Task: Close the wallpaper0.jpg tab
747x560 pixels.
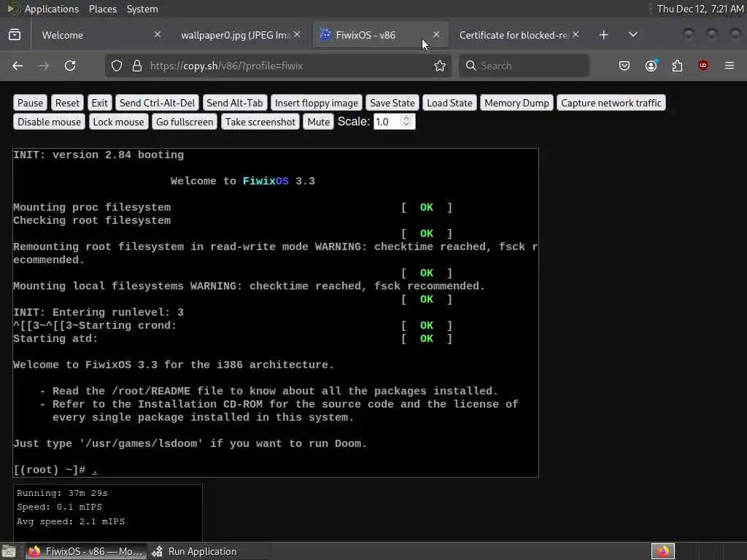Action: pos(297,35)
